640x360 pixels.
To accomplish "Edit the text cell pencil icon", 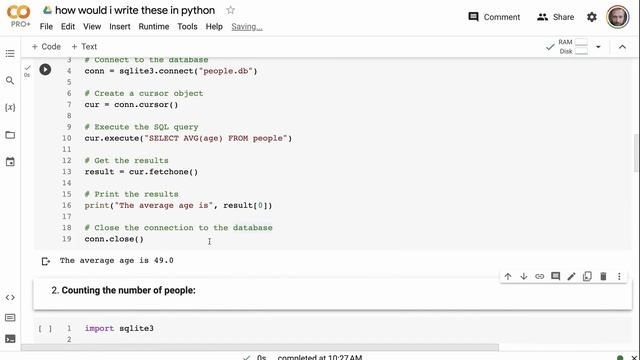I will 571,276.
